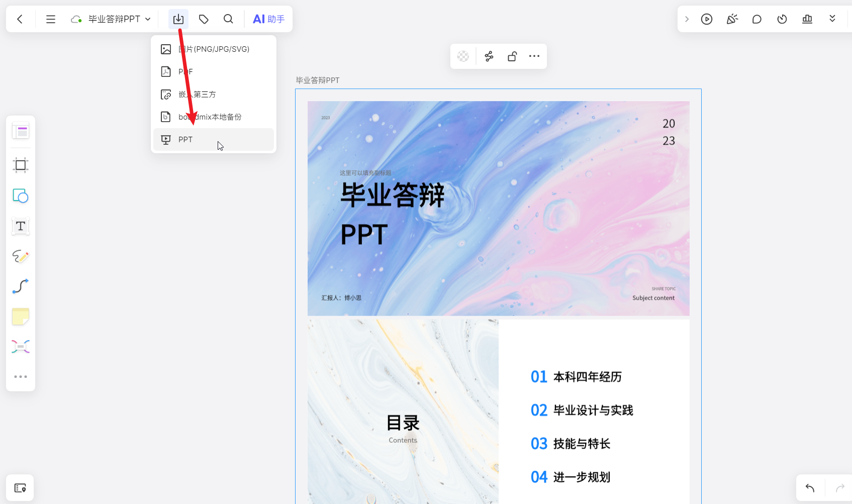852x504 pixels.
Task: Open the file name dropdown for 毕业答辩PPT
Action: (x=147, y=19)
